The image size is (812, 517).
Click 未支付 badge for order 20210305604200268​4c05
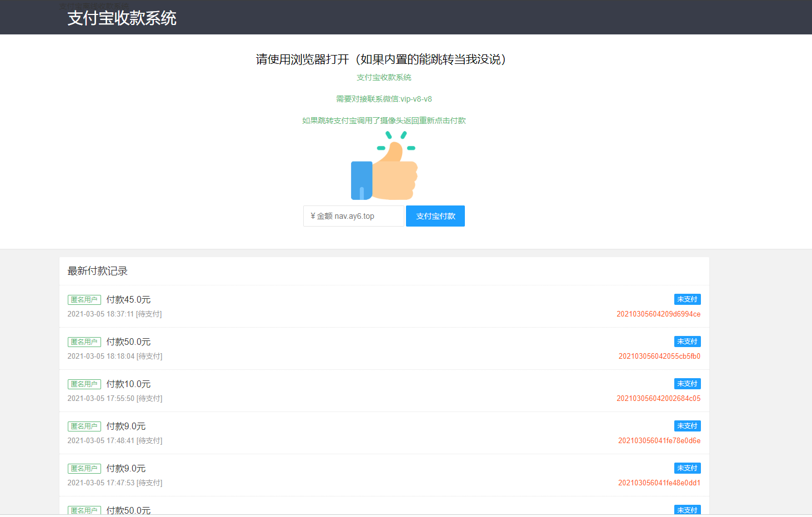[x=688, y=384]
